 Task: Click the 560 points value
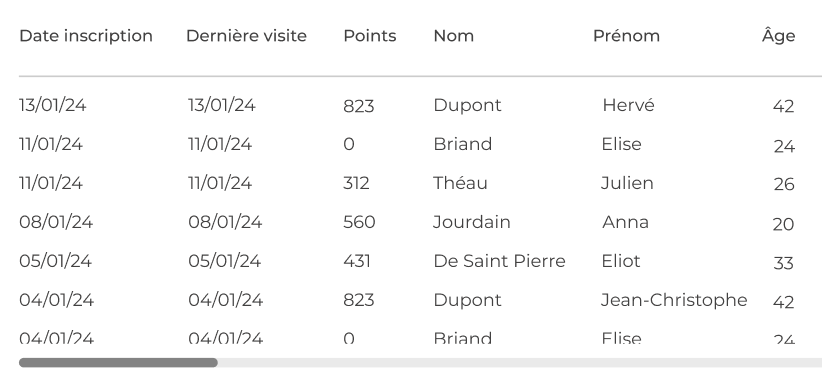pyautogui.click(x=359, y=222)
